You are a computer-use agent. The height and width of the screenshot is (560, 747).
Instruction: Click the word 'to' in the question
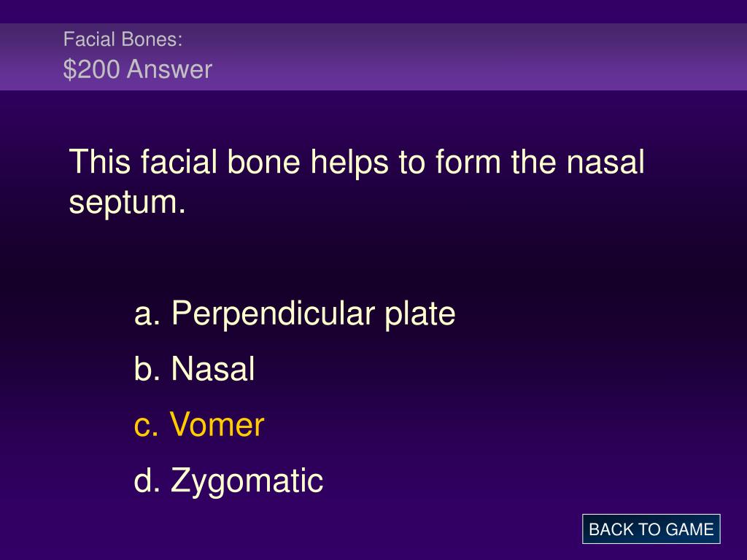tap(411, 163)
